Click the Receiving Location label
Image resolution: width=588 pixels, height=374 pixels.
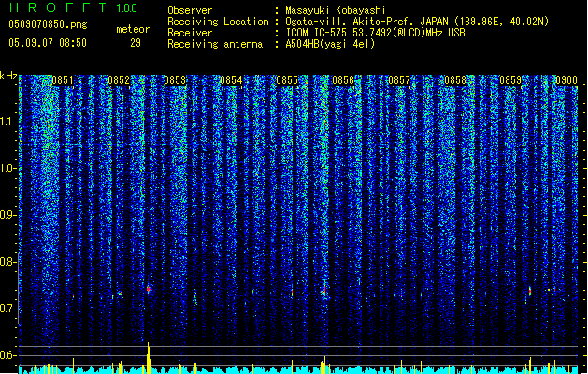[x=218, y=22]
